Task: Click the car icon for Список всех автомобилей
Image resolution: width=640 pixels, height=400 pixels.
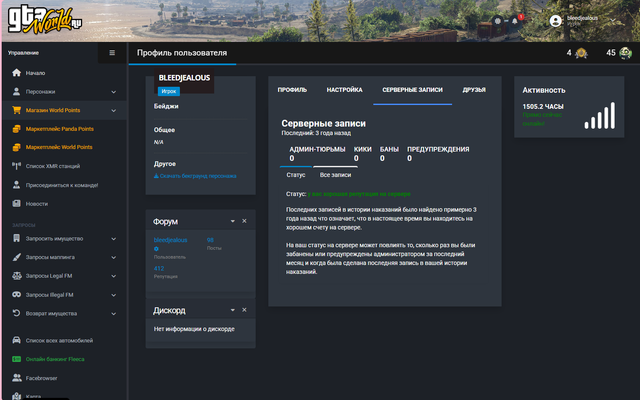Action: click(16, 340)
